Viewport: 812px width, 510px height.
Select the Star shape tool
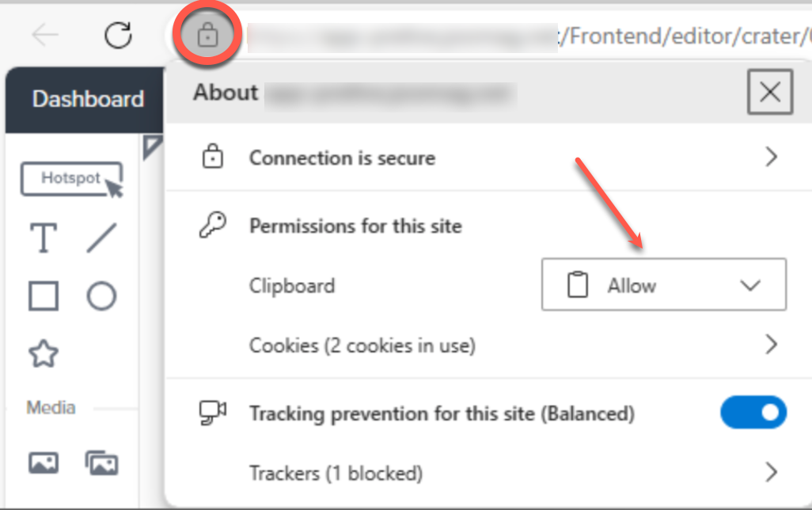pyautogui.click(x=44, y=354)
